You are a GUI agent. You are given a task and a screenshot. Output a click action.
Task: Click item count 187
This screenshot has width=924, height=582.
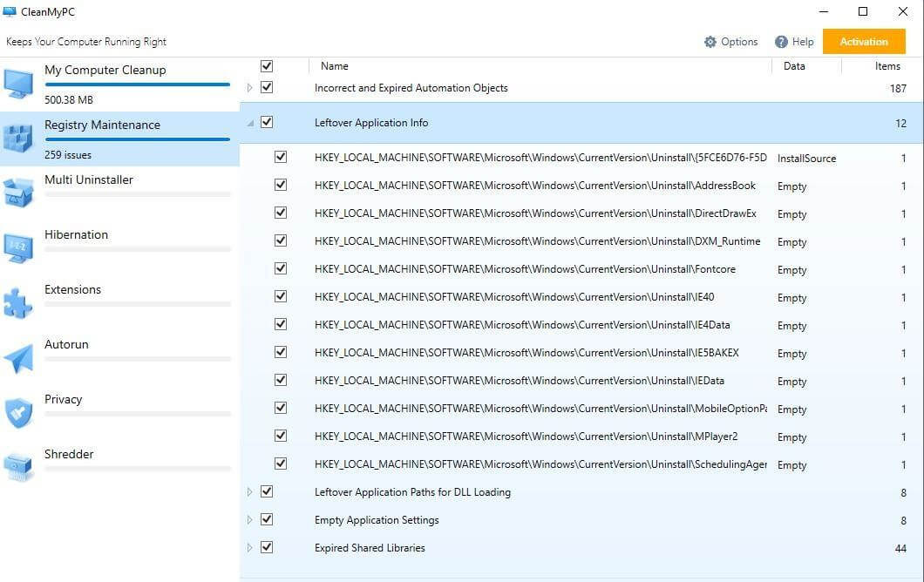898,88
